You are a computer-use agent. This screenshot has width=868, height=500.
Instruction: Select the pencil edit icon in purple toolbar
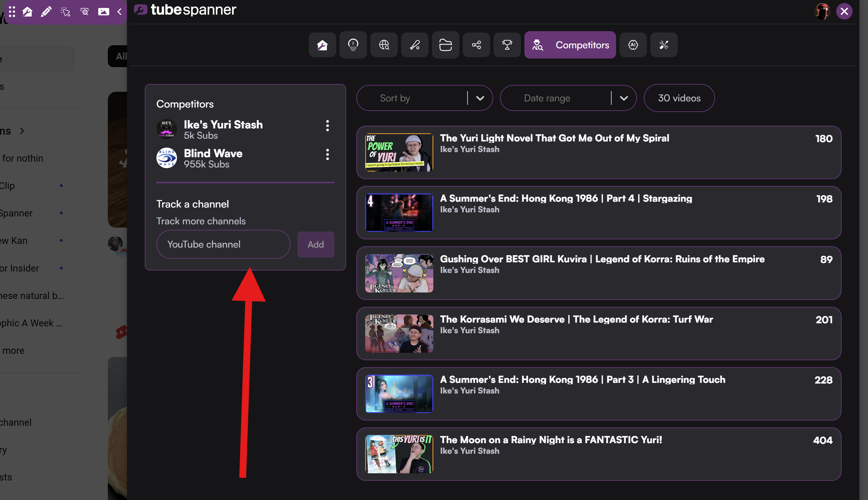click(46, 12)
